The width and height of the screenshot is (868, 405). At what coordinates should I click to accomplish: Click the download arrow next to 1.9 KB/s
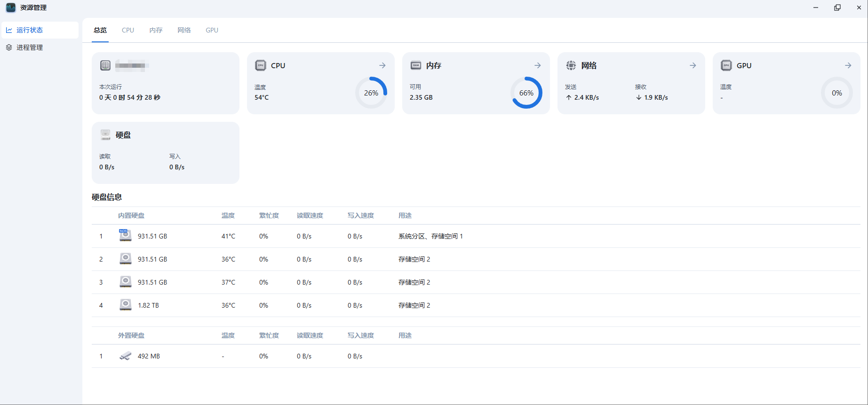pos(638,97)
